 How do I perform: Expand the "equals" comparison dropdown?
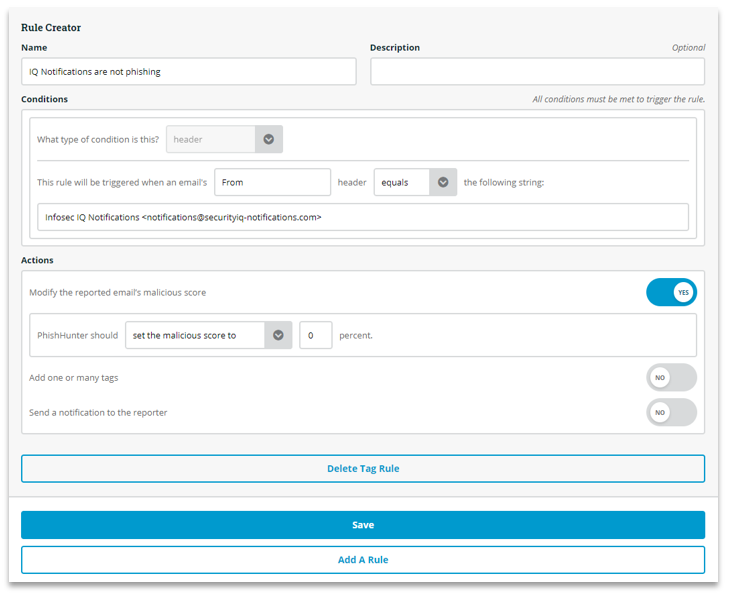(415, 182)
